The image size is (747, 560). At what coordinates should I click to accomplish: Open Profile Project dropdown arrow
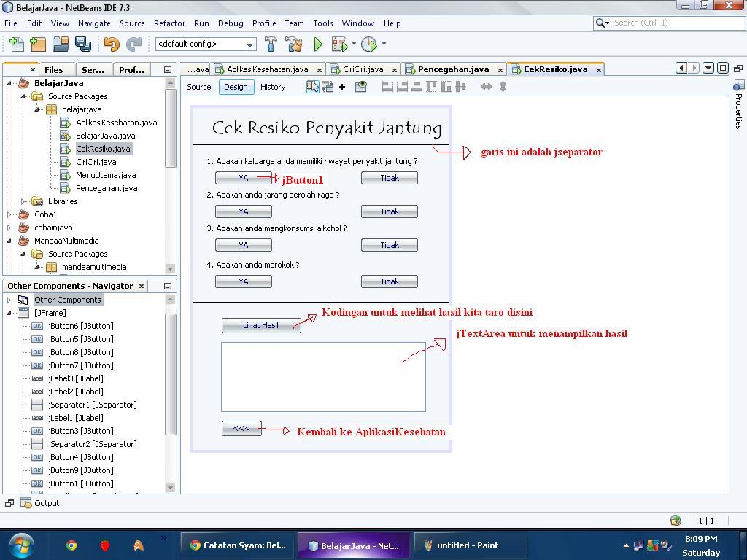point(384,44)
